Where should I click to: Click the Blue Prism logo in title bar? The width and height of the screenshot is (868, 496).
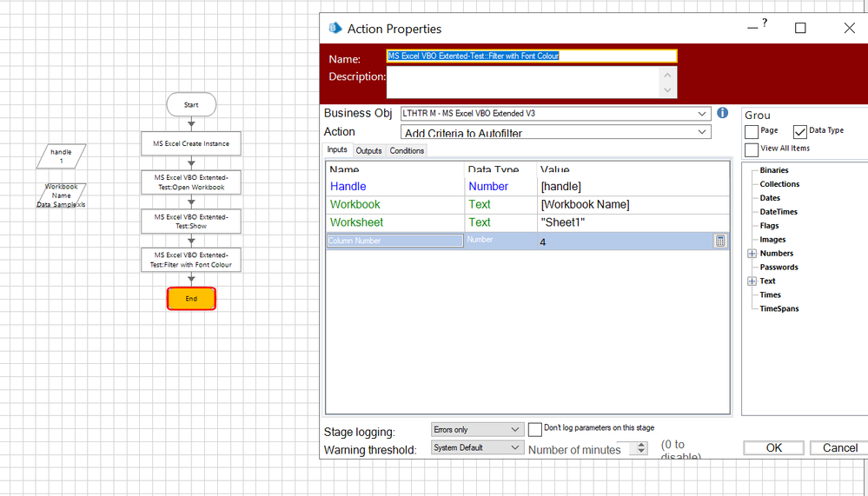click(x=335, y=29)
